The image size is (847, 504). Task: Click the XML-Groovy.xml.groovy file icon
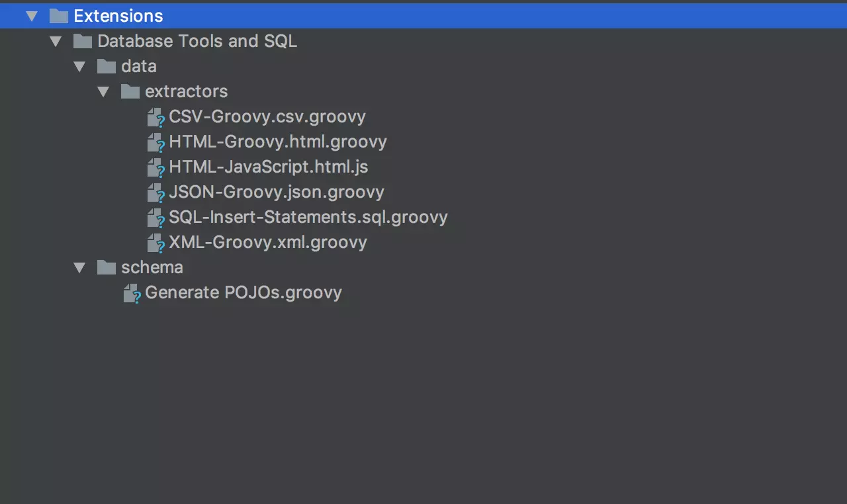155,243
